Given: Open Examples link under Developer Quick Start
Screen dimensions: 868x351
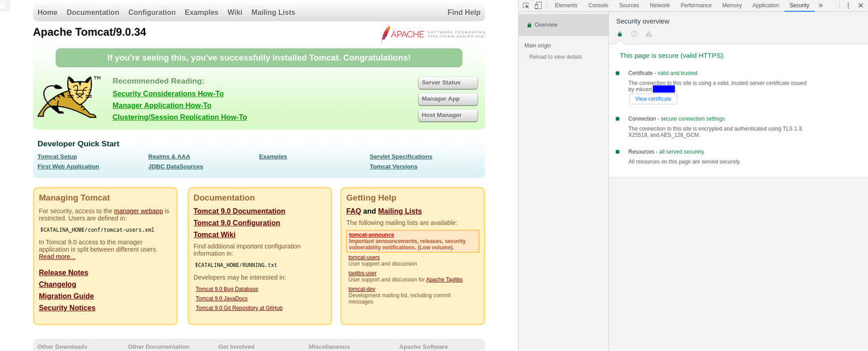Looking at the screenshot, I should pyautogui.click(x=273, y=157).
